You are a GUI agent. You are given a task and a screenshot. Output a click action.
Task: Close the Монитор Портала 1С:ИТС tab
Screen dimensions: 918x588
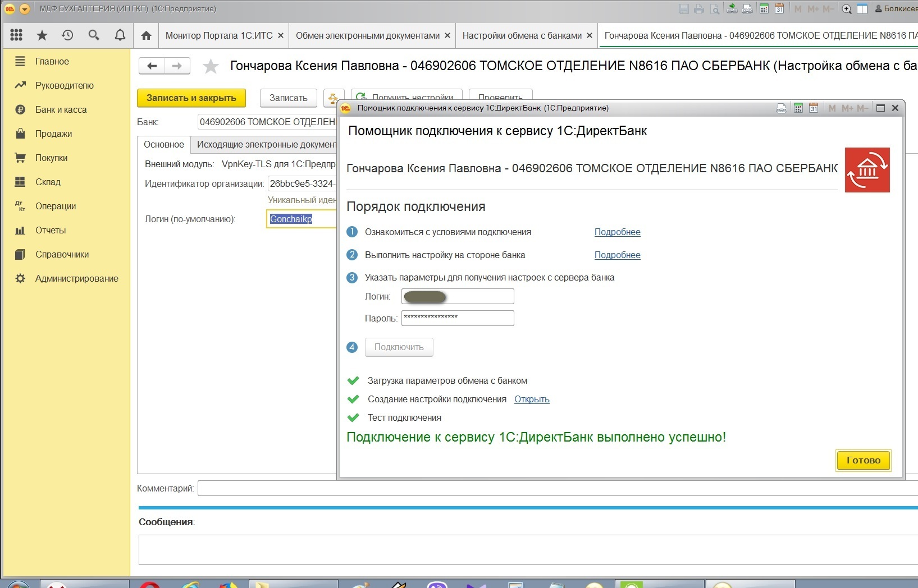[x=281, y=35]
